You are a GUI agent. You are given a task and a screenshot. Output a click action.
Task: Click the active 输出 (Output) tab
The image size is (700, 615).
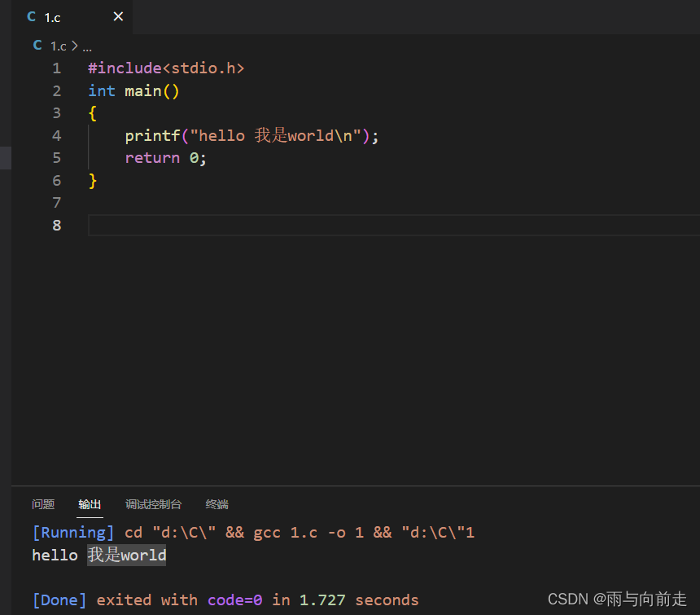click(90, 504)
